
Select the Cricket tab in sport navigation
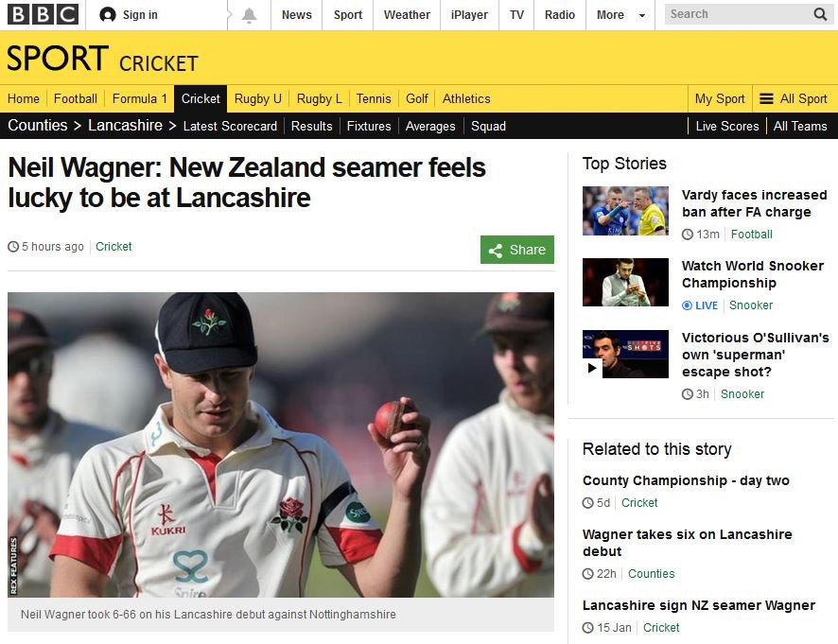click(201, 99)
